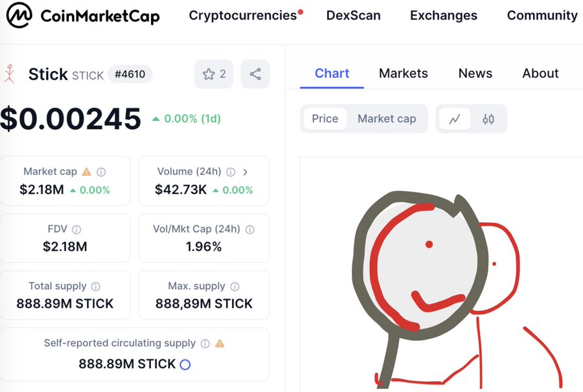Viewport: 583px width, 392px height.
Task: Switch to the Markets tab
Action: click(404, 73)
